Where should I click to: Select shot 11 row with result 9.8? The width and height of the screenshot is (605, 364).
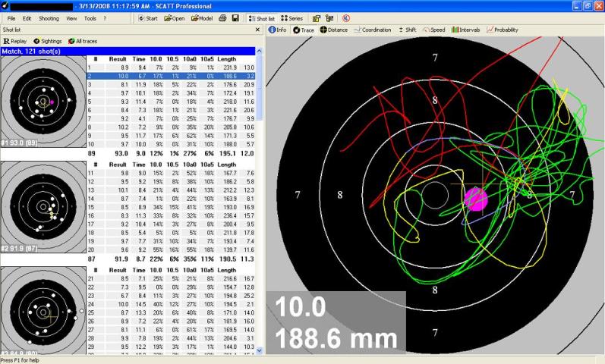click(171, 173)
